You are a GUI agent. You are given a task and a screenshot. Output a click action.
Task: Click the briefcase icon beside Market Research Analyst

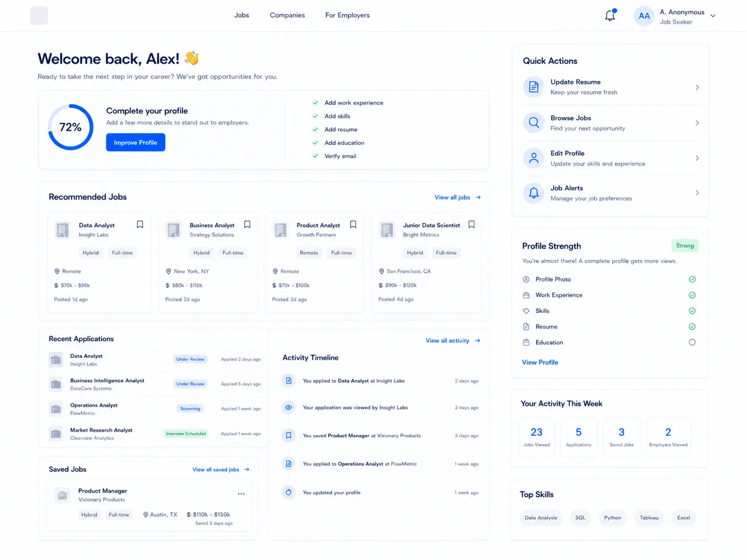tap(56, 434)
